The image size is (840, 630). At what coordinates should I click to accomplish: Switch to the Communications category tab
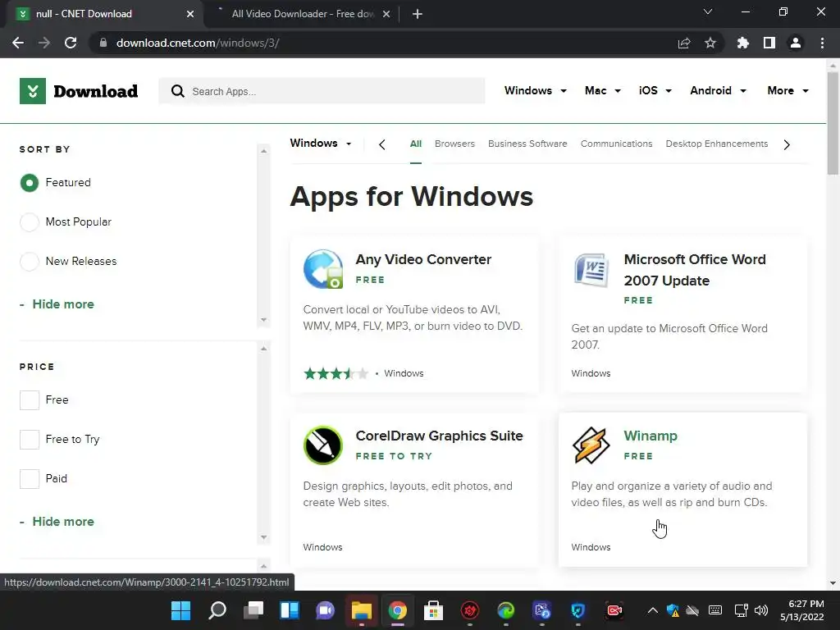pyautogui.click(x=617, y=144)
